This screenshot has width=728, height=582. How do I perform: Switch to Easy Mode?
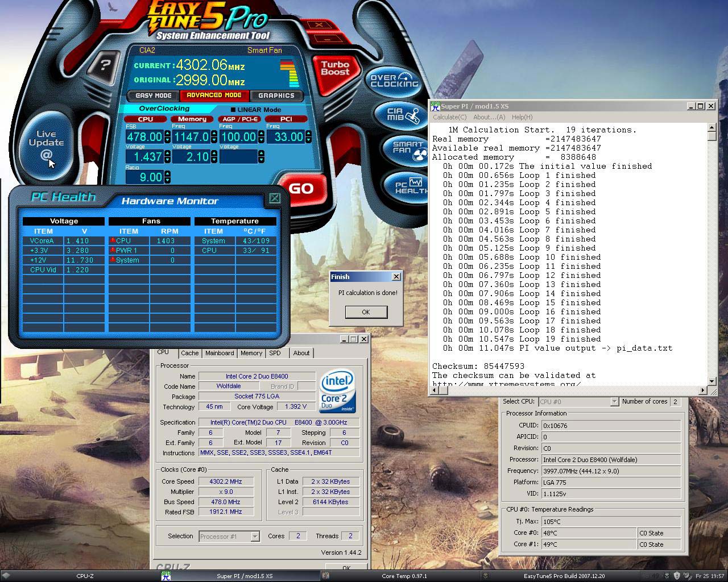153,95
